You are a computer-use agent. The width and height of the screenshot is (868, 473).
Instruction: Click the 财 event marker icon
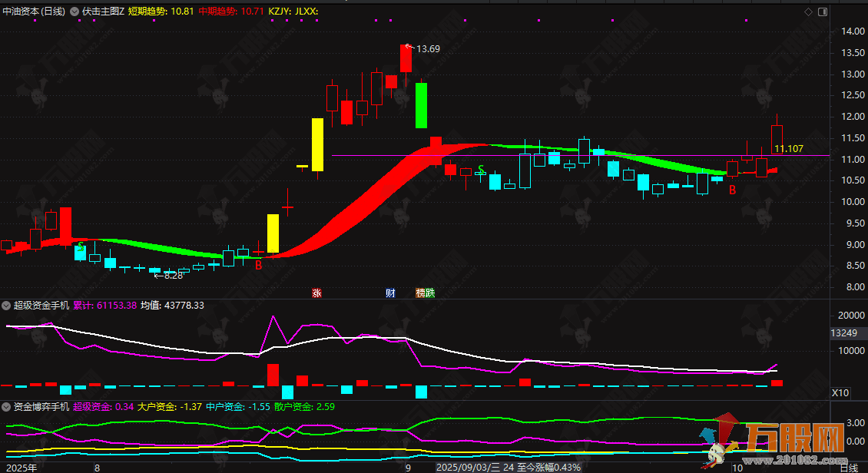(390, 293)
